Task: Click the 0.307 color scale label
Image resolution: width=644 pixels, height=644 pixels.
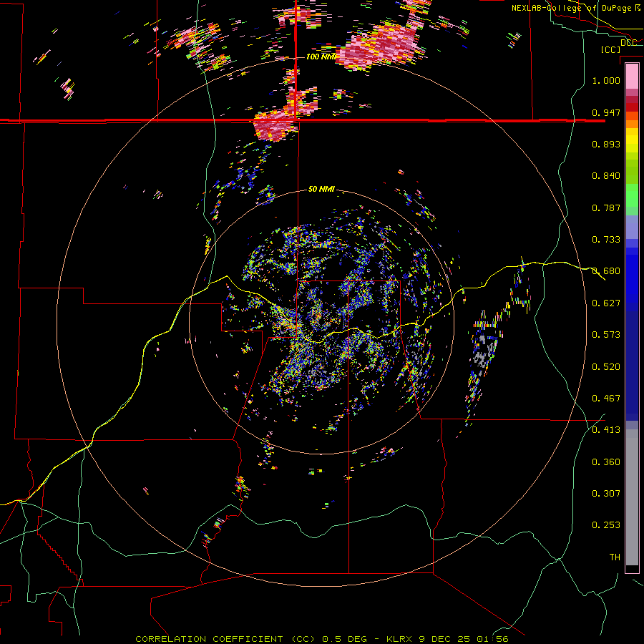Action: [x=606, y=494]
